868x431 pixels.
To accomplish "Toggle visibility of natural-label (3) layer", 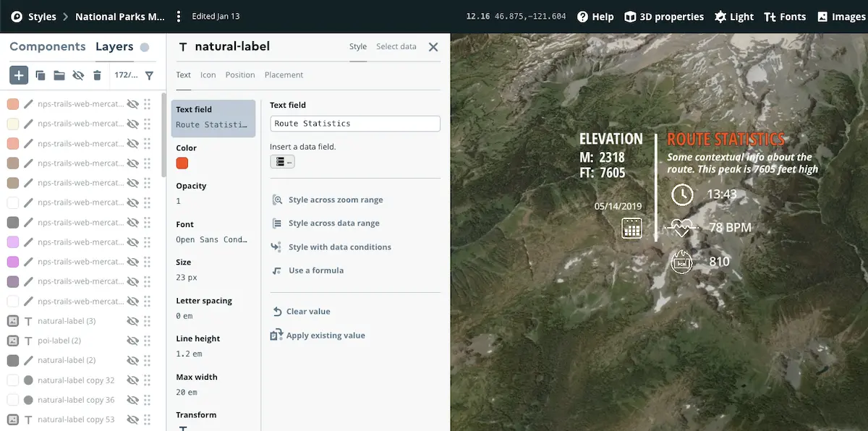I will [x=133, y=321].
